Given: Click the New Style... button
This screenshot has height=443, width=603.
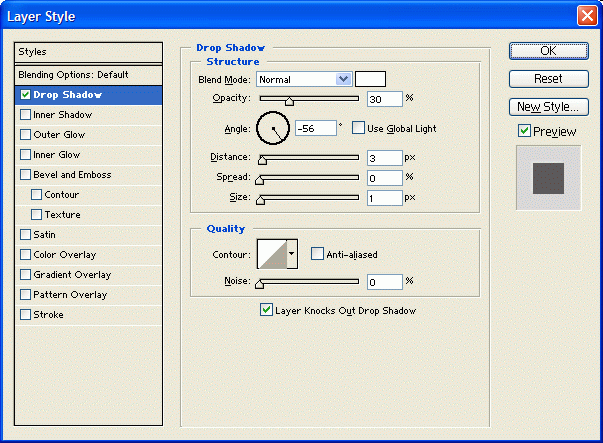Looking at the screenshot, I should click(x=548, y=106).
